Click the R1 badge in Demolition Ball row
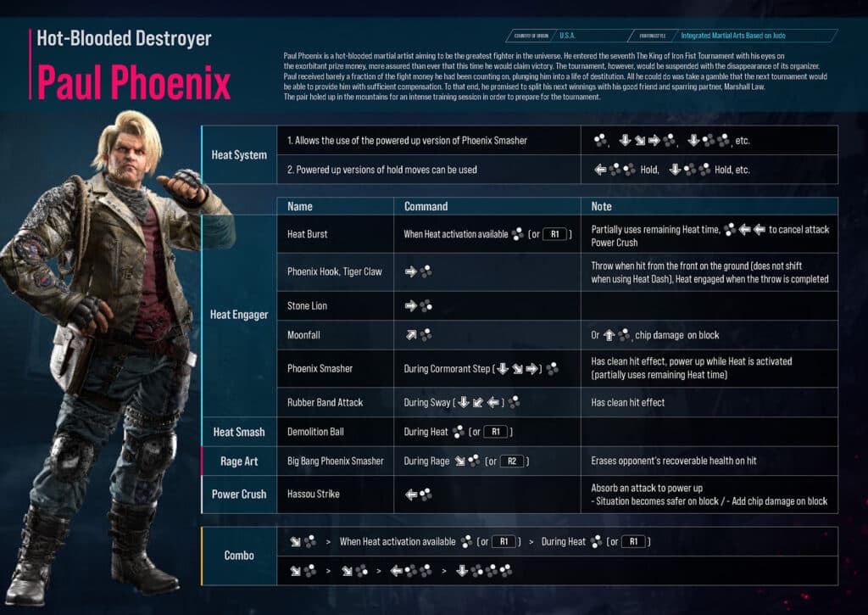The height and width of the screenshot is (615, 868). point(496,432)
